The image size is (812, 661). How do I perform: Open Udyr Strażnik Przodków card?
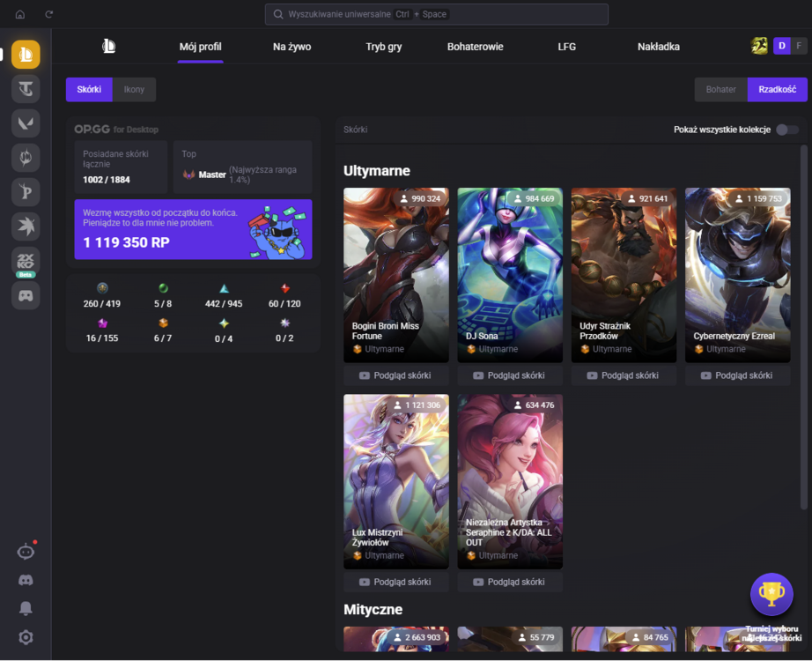pyautogui.click(x=624, y=275)
